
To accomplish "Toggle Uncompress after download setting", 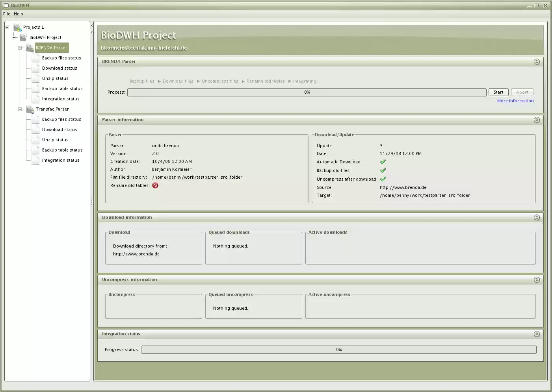I will tap(383, 179).
